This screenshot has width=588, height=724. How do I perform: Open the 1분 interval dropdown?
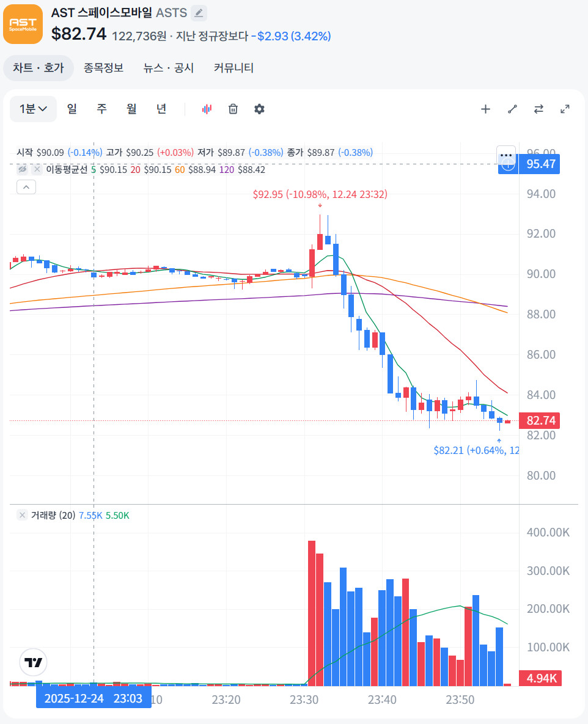tap(33, 109)
